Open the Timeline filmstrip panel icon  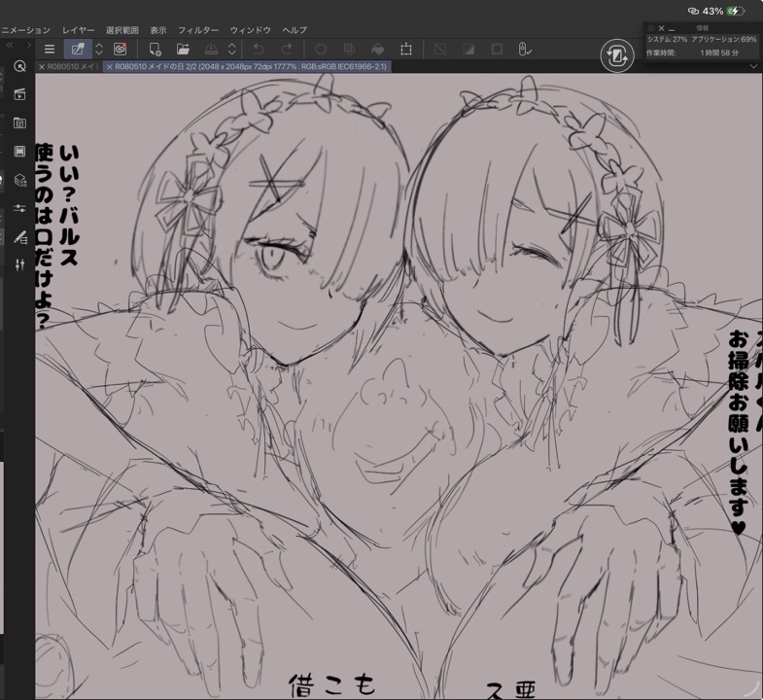tap(20, 152)
